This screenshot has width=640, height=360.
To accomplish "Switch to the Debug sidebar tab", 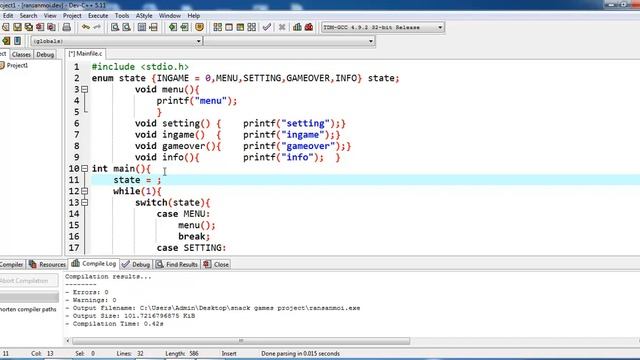I will (45, 54).
